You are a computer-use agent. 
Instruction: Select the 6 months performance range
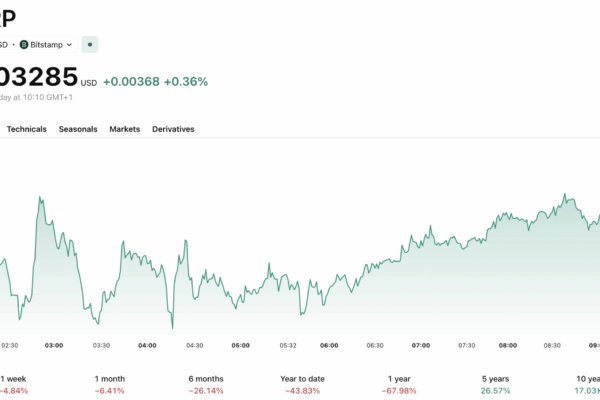pos(206,385)
